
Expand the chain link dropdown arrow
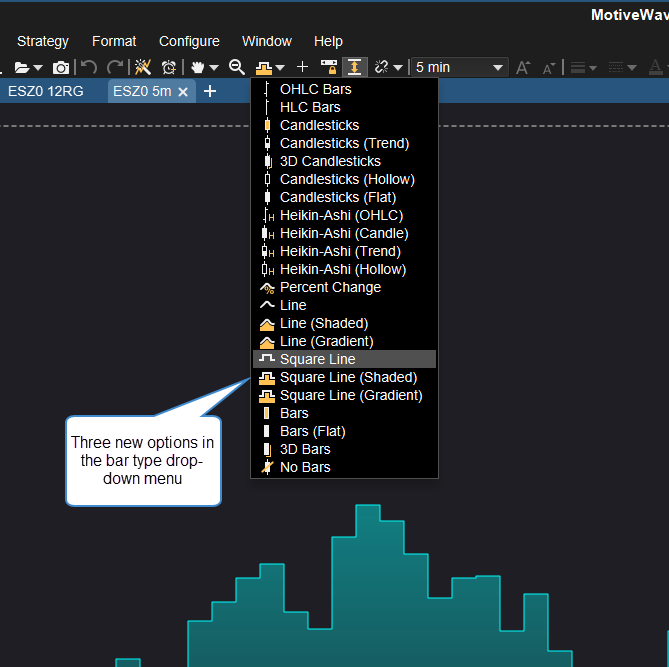tap(398, 67)
